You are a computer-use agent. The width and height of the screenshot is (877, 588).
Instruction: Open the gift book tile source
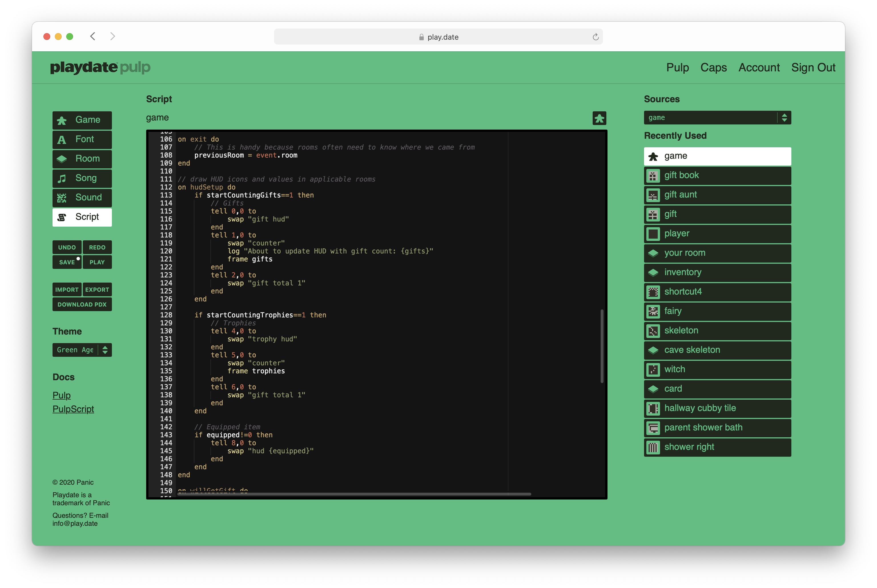(717, 176)
